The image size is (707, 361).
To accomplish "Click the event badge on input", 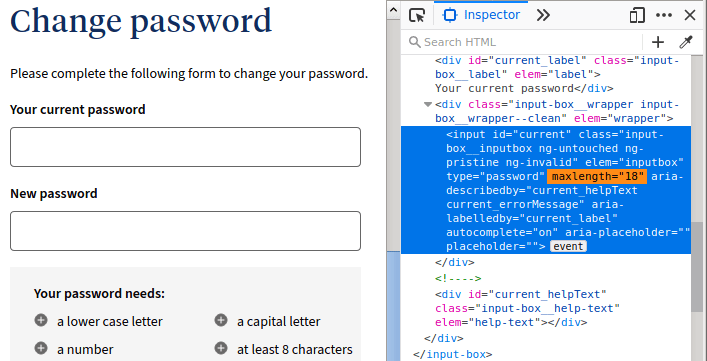I will (568, 247).
